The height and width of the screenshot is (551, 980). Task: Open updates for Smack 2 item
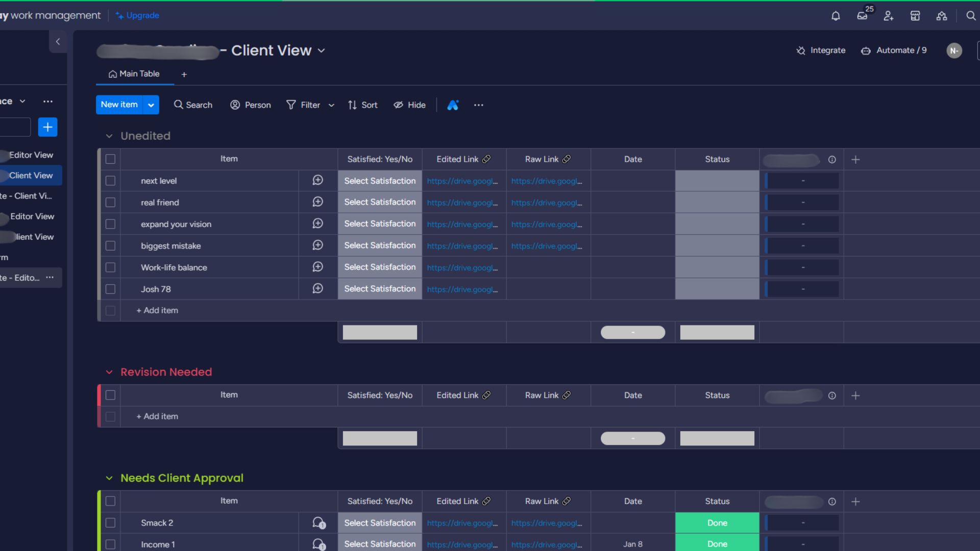(318, 523)
